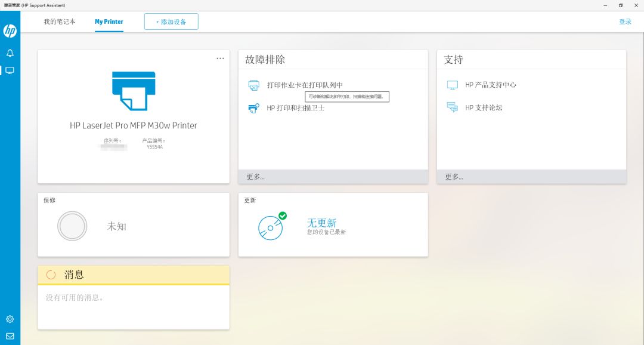This screenshot has width=644, height=345.
Task: Click the 保修 card label
Action: 49,201
